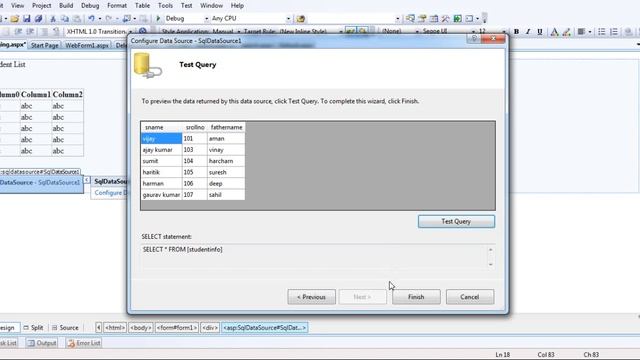Select the 'gaurav kumar' cell in results
The image size is (640, 360).
tap(161, 195)
